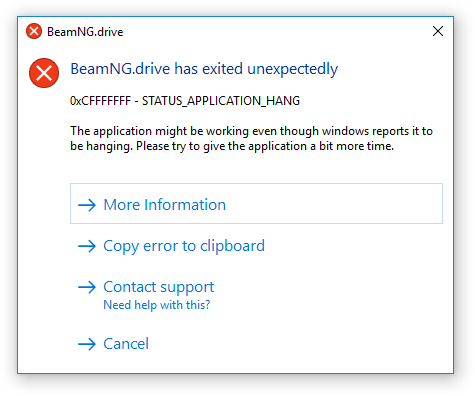Copy error to clipboard

pyautogui.click(x=184, y=246)
